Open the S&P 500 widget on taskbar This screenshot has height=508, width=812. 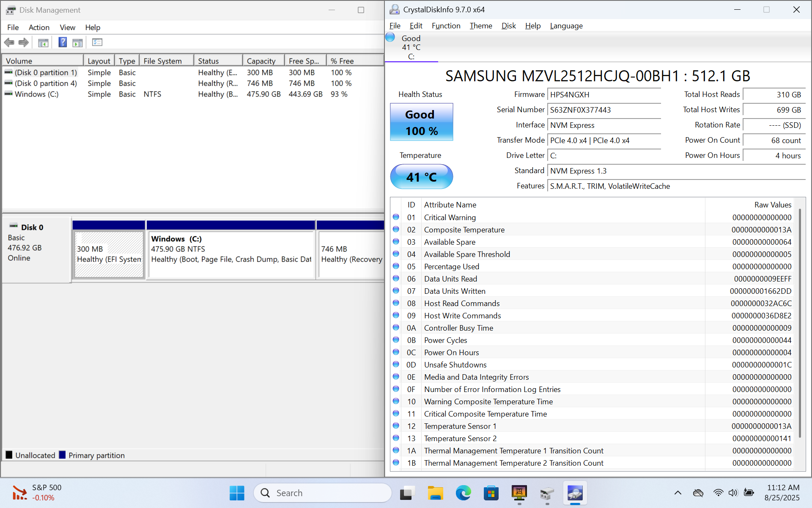[x=37, y=493]
